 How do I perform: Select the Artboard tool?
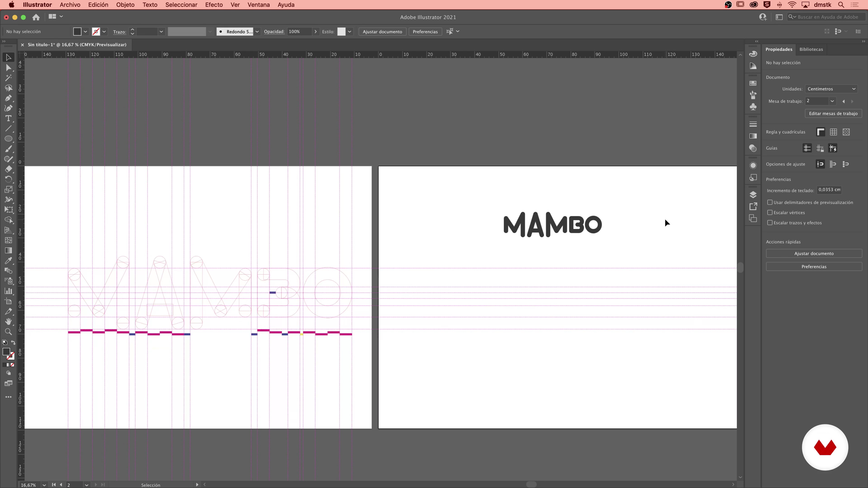[x=8, y=301]
